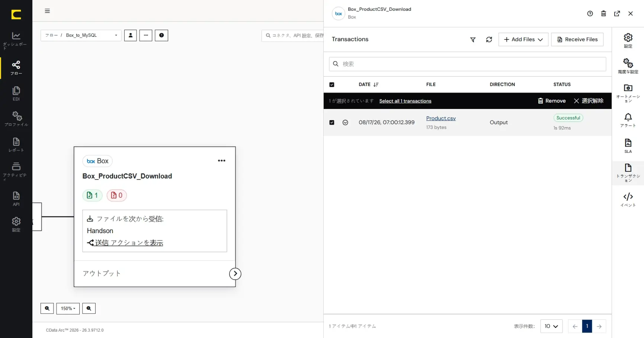Toggle the select-all transactions checkbox
This screenshot has height=338, width=644.
(x=332, y=85)
